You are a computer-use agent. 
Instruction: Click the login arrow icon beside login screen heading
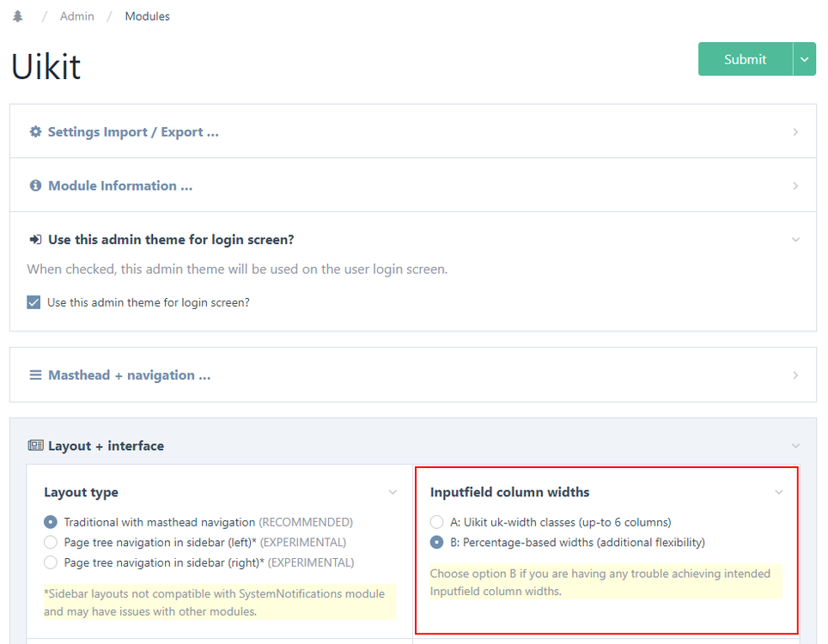(x=35, y=240)
